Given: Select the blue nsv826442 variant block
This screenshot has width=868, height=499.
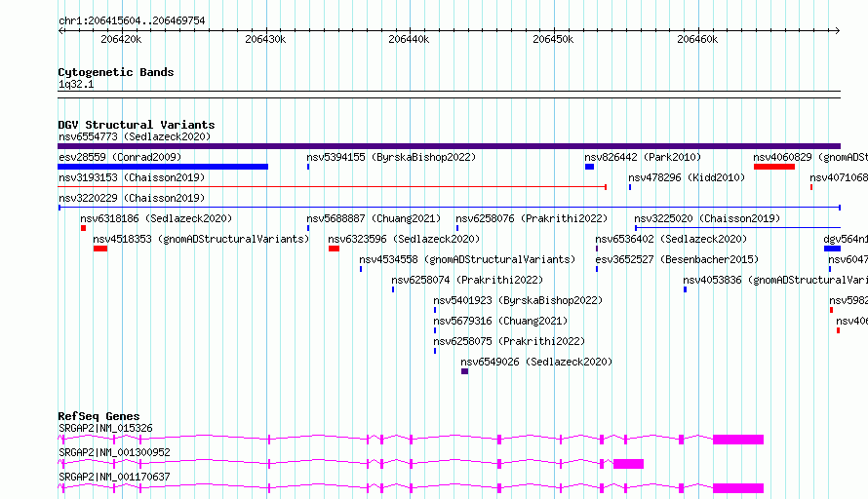Looking at the screenshot, I should (589, 167).
